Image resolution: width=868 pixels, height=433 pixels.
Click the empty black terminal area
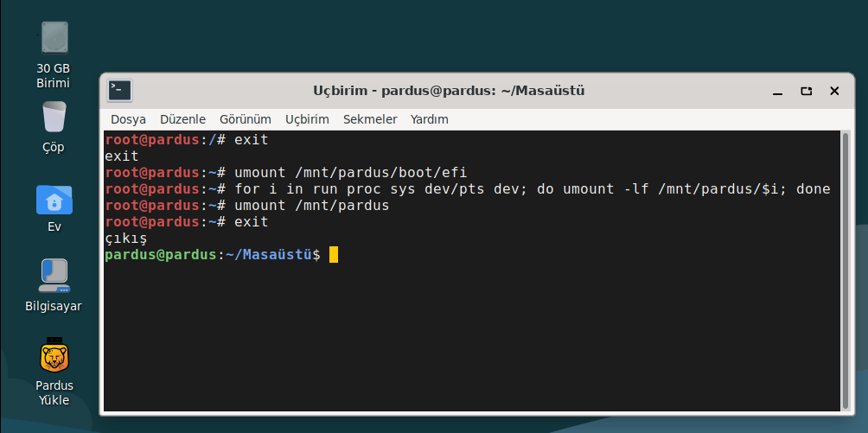pyautogui.click(x=472, y=338)
